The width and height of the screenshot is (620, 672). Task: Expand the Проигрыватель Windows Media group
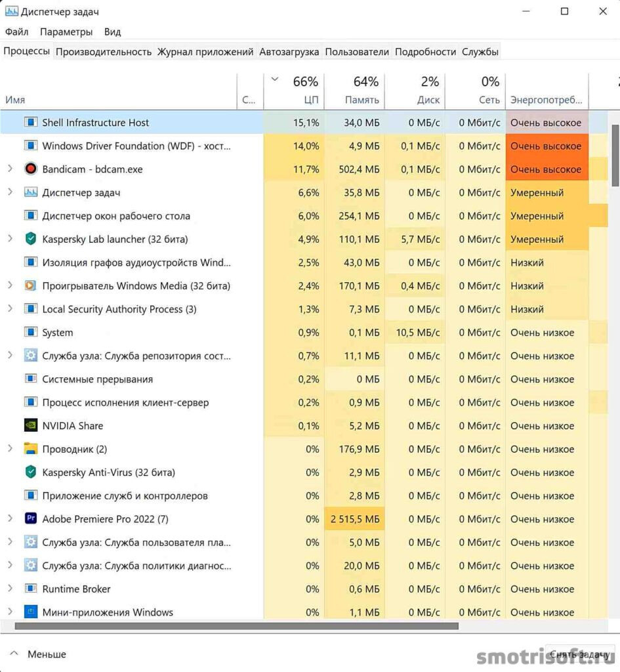10,285
